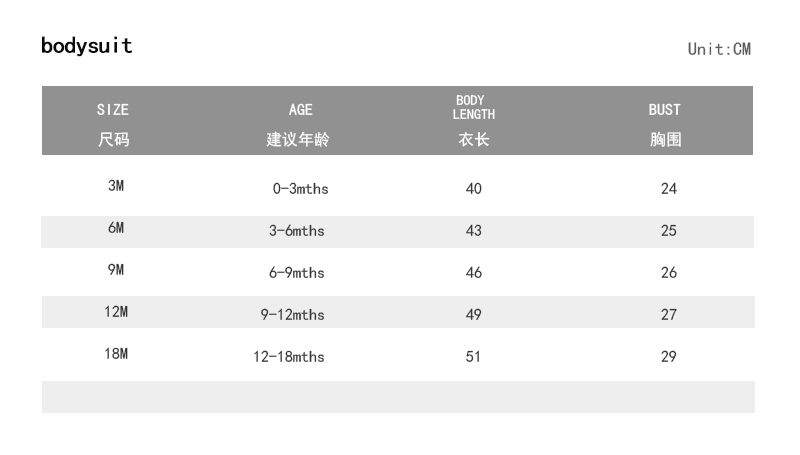This screenshot has width=800, height=455.
Task: Click the 0-3mths age cell
Action: [x=300, y=189]
